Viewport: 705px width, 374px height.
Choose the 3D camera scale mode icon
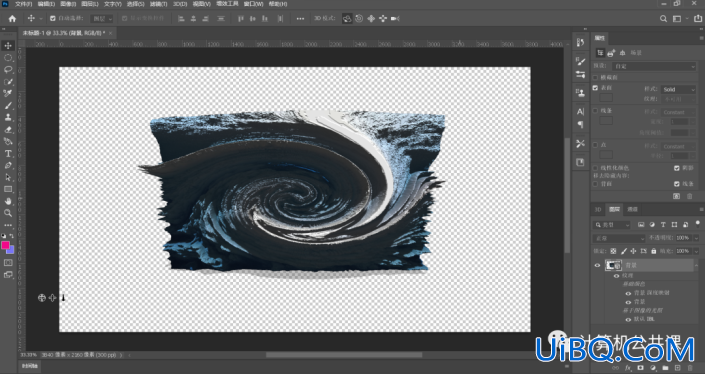[x=395, y=18]
